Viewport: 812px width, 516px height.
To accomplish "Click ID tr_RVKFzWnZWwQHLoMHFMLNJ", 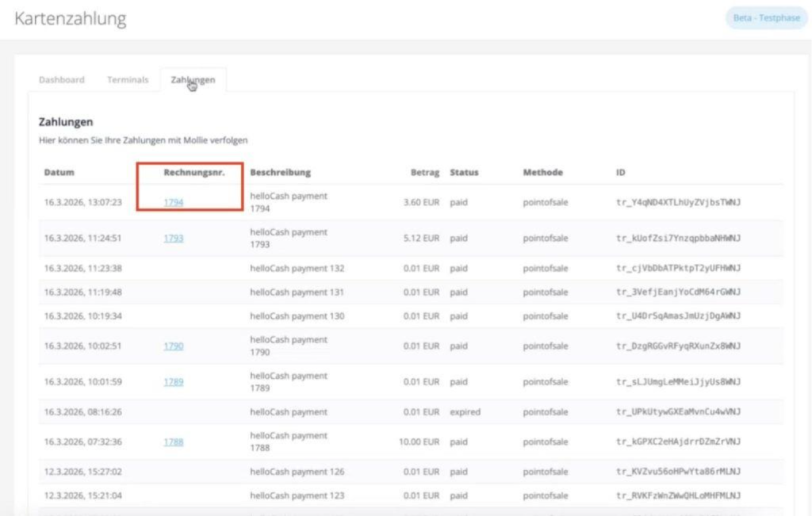I will point(679,495).
